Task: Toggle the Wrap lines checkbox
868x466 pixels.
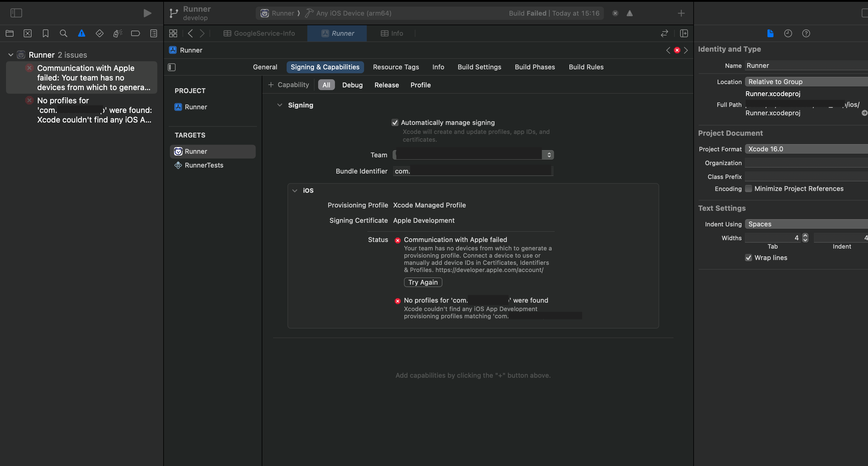Action: 748,258
